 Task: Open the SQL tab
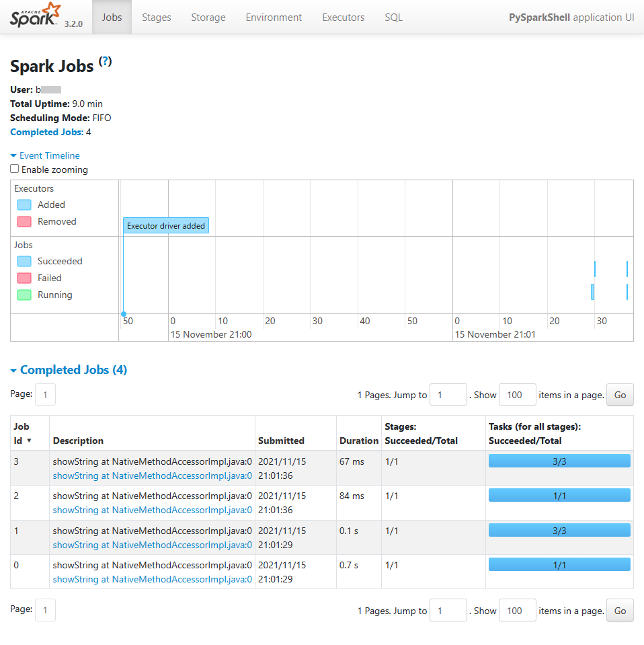[393, 17]
